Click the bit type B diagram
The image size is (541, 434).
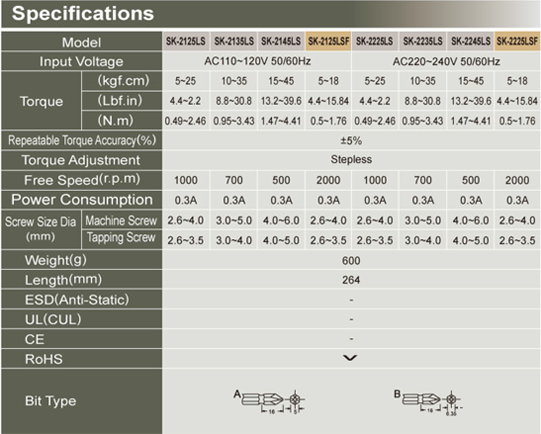click(428, 402)
